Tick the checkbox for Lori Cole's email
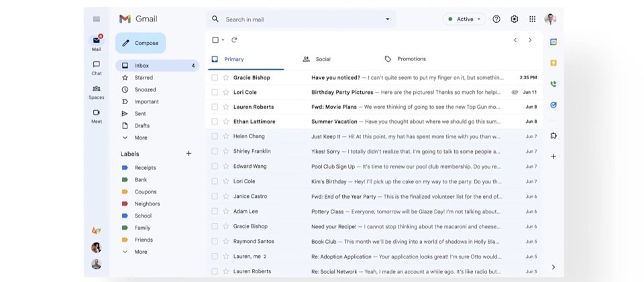 [x=215, y=92]
